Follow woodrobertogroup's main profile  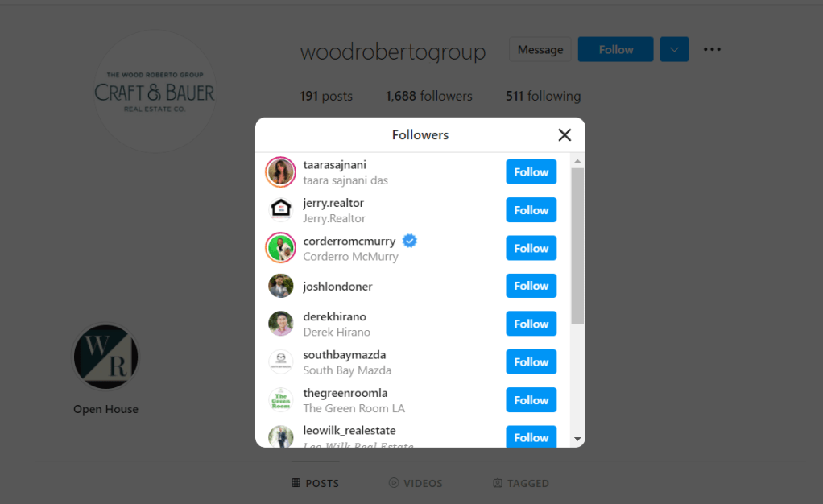(616, 49)
